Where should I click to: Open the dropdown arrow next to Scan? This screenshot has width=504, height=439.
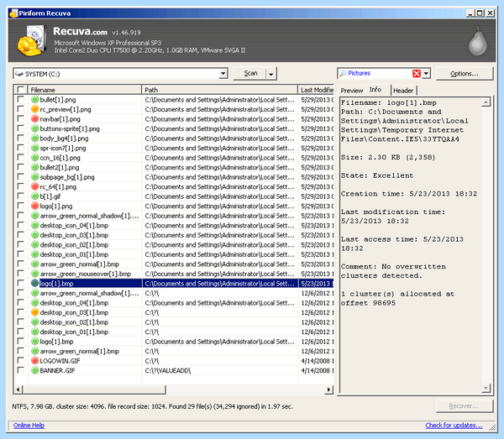coord(271,74)
